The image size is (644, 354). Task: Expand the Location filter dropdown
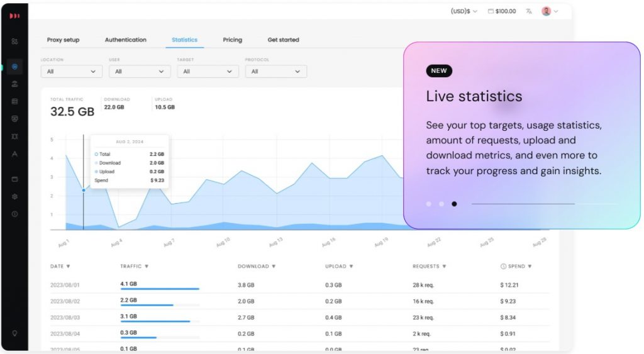(72, 72)
